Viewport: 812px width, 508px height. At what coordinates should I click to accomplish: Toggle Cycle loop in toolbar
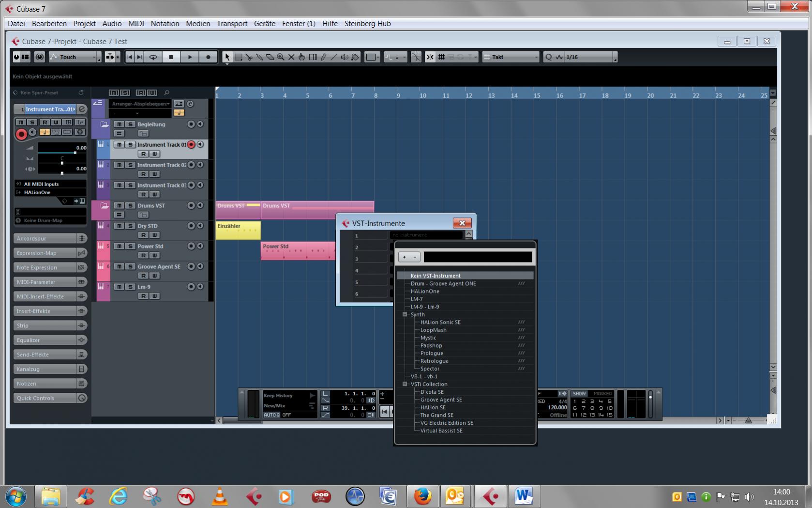(153, 57)
